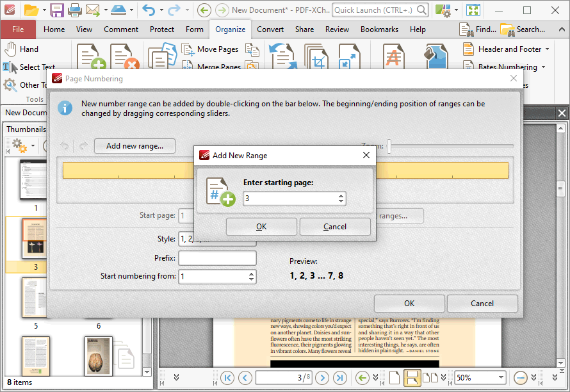Select the two pages layout icon
570x392 pixels.
tap(430, 378)
